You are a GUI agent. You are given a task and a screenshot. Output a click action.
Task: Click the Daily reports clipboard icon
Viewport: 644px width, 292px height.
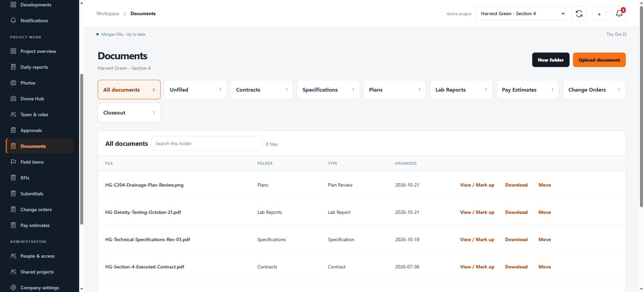coord(13,67)
